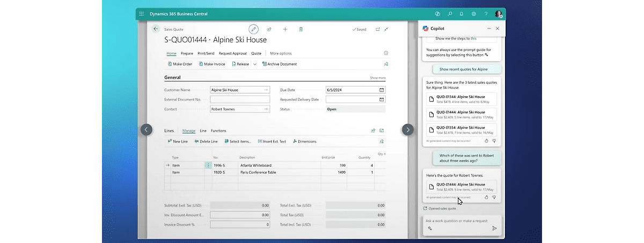644x243 pixels.
Task: Collapse the General section header
Action: tap(172, 77)
